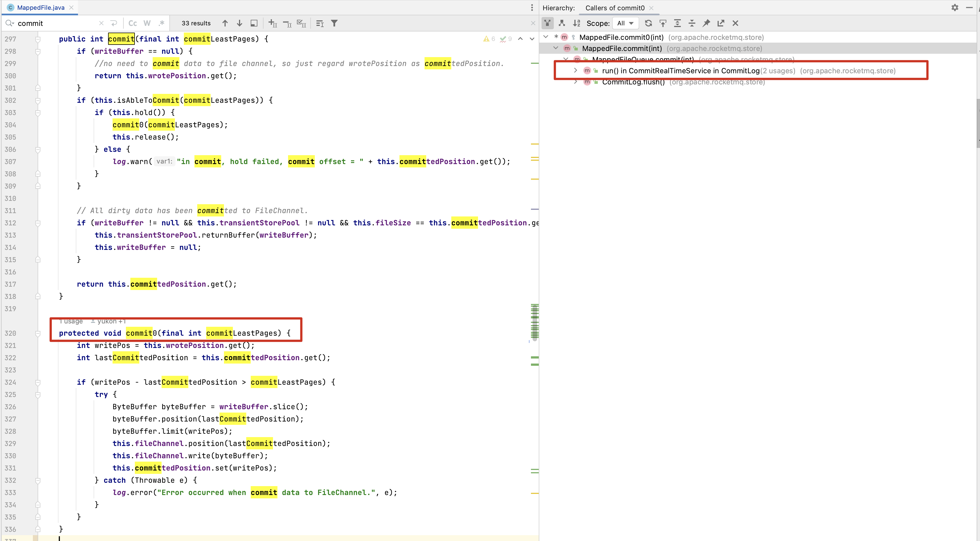
Task: Click the pin tab icon in hierarchy toolbar
Action: pyautogui.click(x=706, y=23)
